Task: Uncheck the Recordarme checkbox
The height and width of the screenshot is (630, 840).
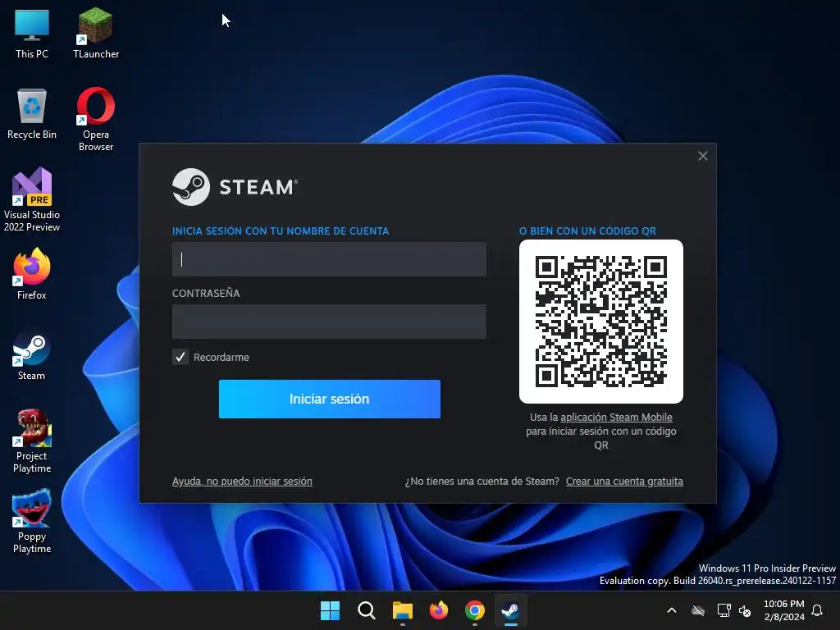Action: (x=180, y=357)
